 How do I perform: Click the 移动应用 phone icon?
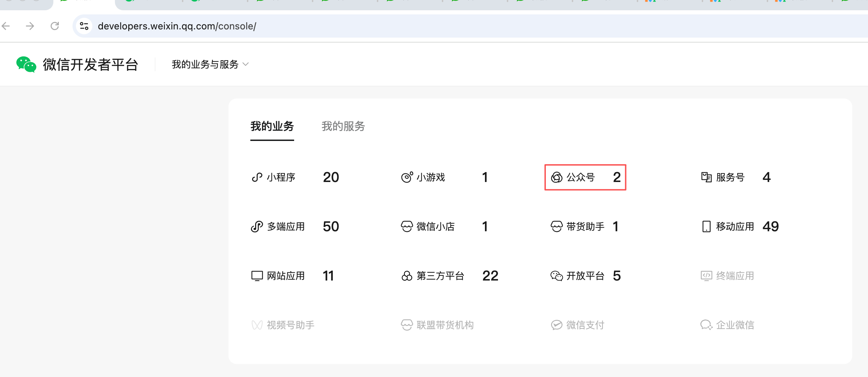tap(706, 226)
